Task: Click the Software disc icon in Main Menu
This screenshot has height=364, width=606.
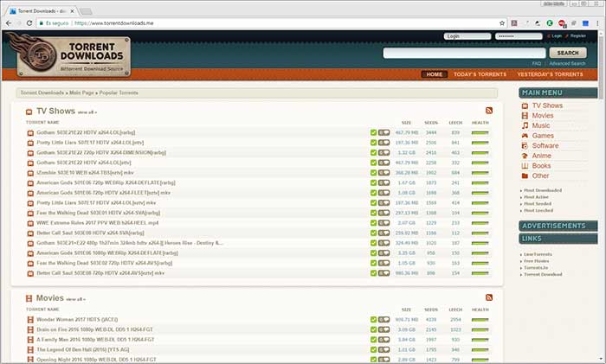Action: click(x=525, y=145)
